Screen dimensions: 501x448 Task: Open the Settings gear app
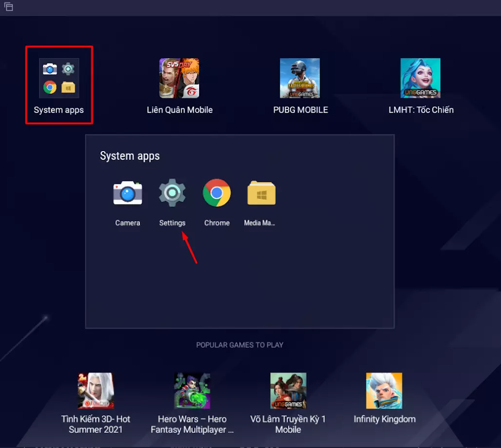[172, 193]
